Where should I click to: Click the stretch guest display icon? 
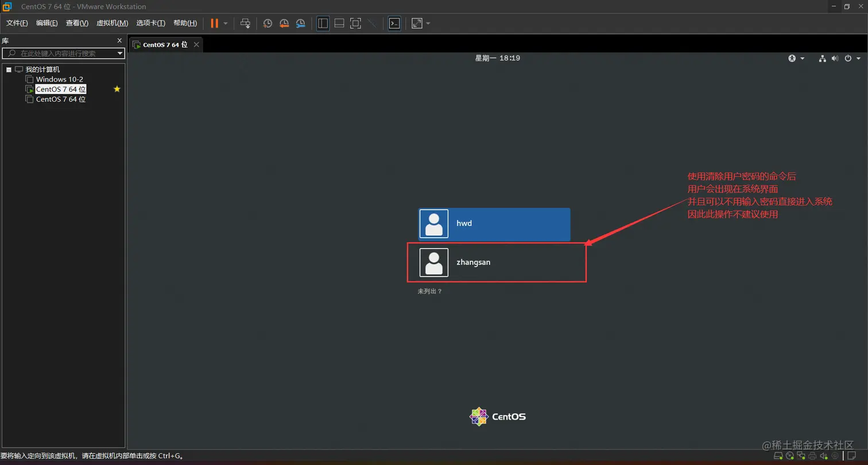click(417, 23)
